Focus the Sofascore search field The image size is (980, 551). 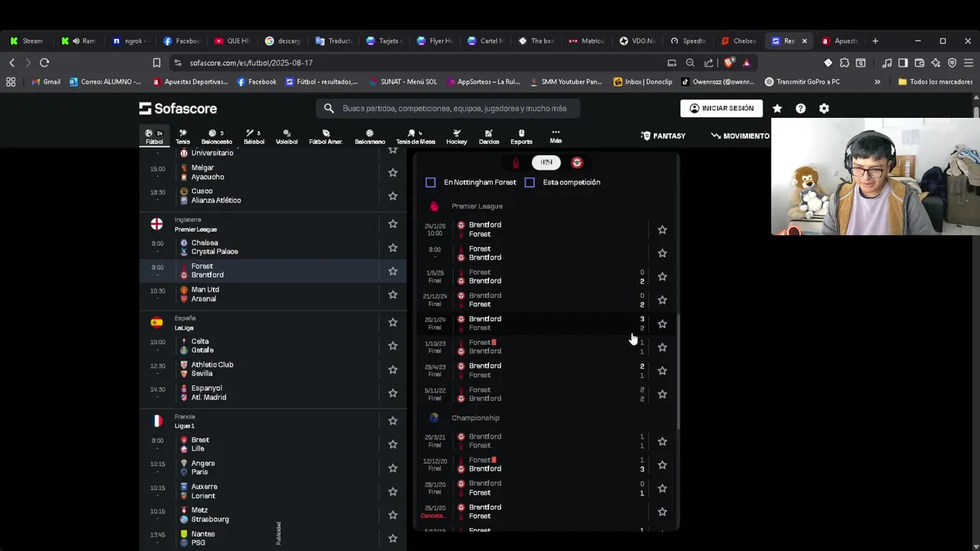tap(448, 109)
